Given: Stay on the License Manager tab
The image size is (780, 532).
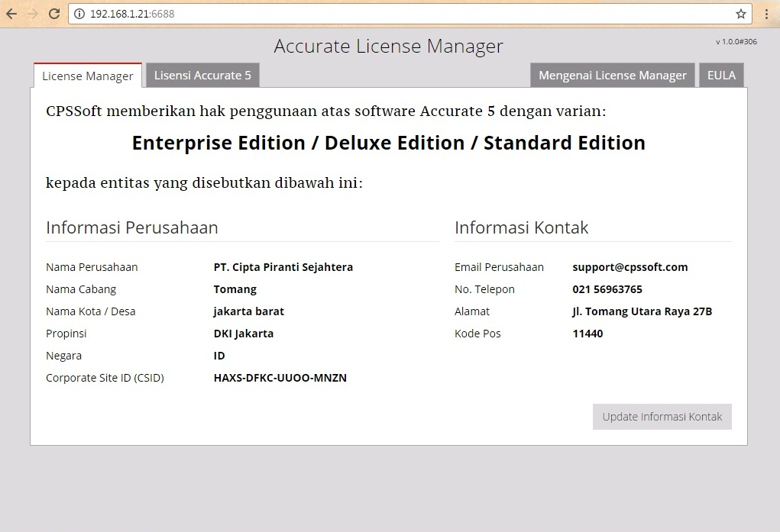Looking at the screenshot, I should [x=86, y=76].
